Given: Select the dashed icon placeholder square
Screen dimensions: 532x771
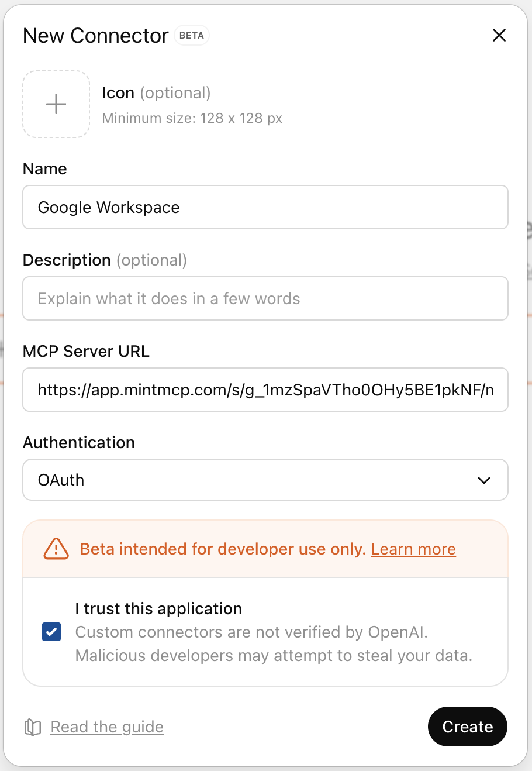Looking at the screenshot, I should click(x=56, y=104).
